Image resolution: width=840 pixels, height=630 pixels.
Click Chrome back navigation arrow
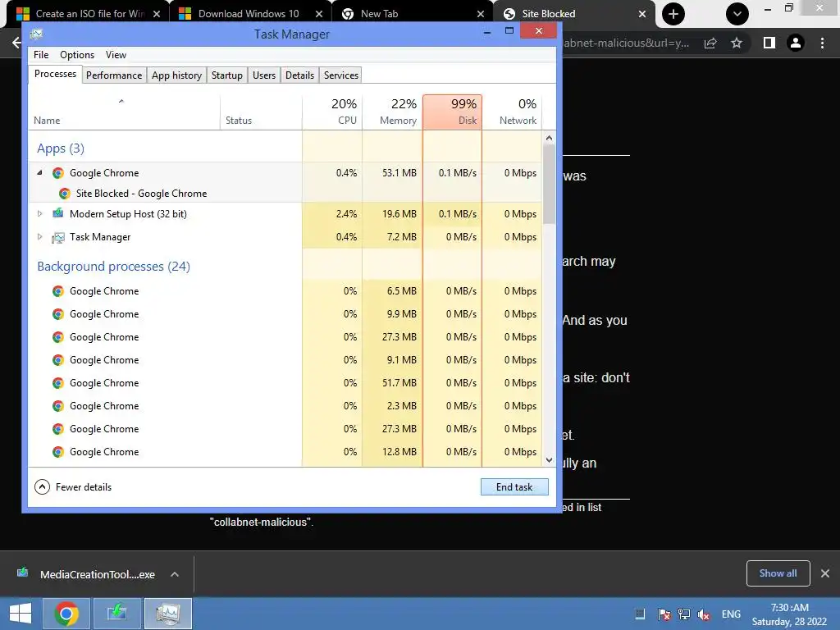click(16, 43)
